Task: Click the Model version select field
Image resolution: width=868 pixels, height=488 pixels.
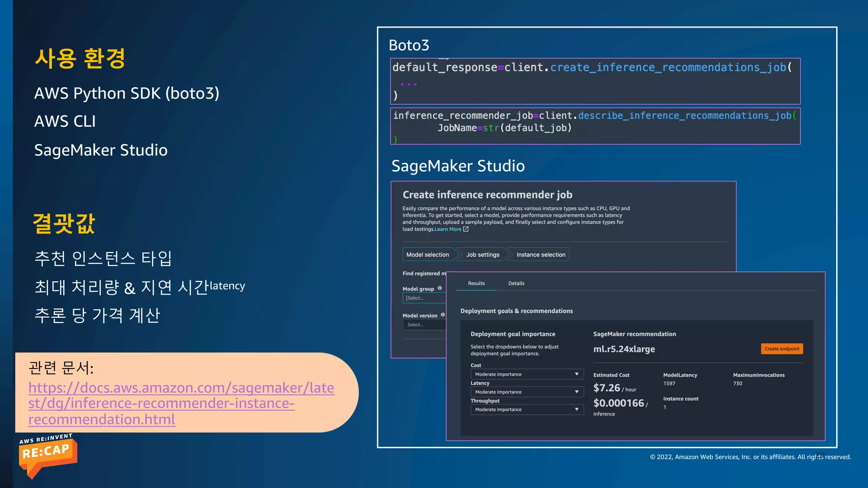Action: click(x=424, y=325)
